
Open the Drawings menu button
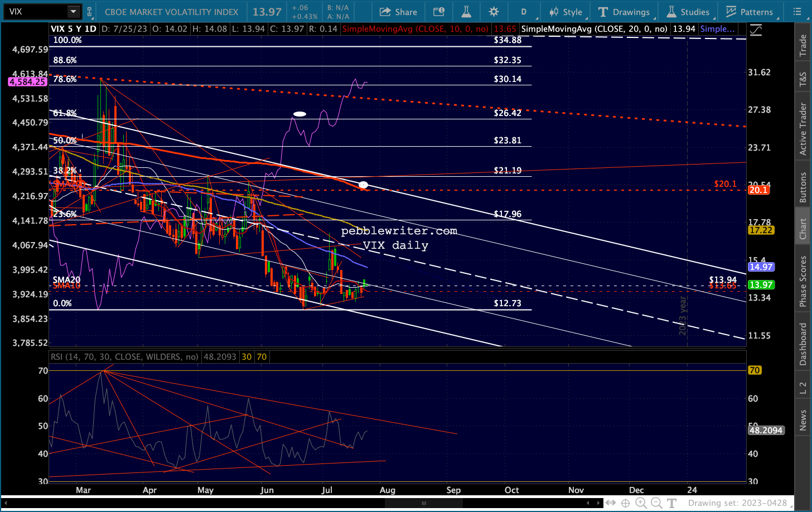(x=624, y=12)
